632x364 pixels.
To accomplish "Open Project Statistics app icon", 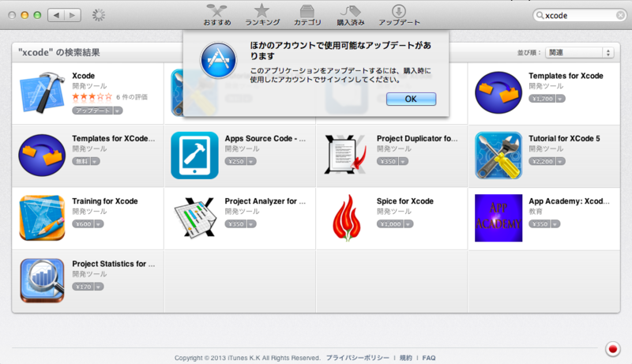I will pyautogui.click(x=42, y=280).
